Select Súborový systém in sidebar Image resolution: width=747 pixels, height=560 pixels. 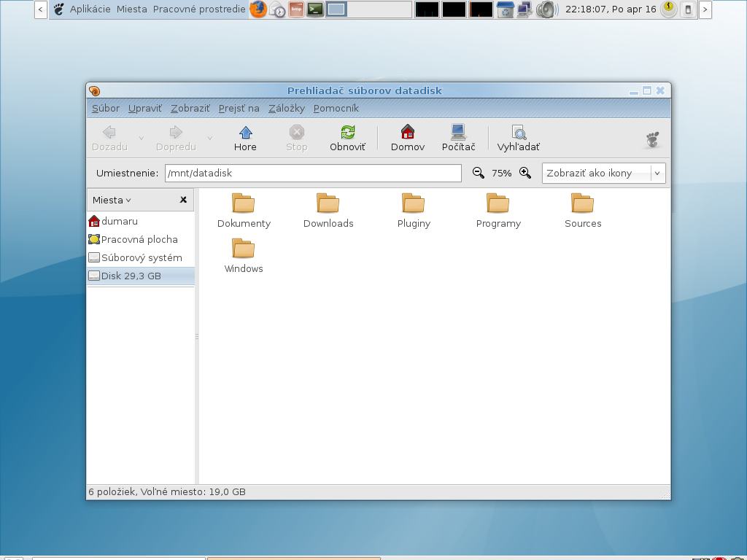click(141, 257)
